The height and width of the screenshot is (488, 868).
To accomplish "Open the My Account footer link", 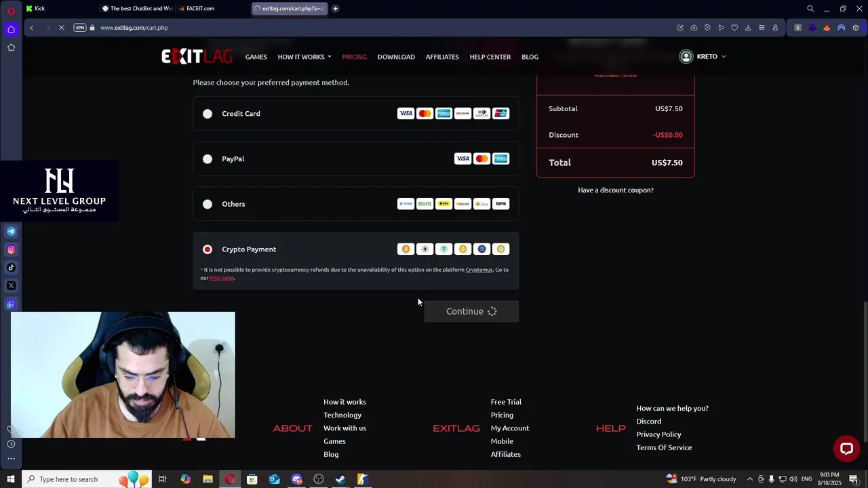I will 510,428.
